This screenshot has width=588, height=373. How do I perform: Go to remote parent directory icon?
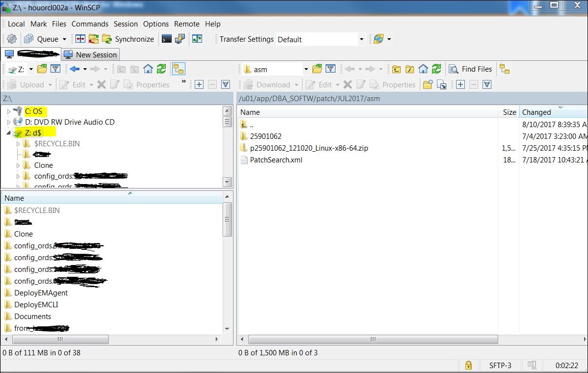[x=396, y=69]
